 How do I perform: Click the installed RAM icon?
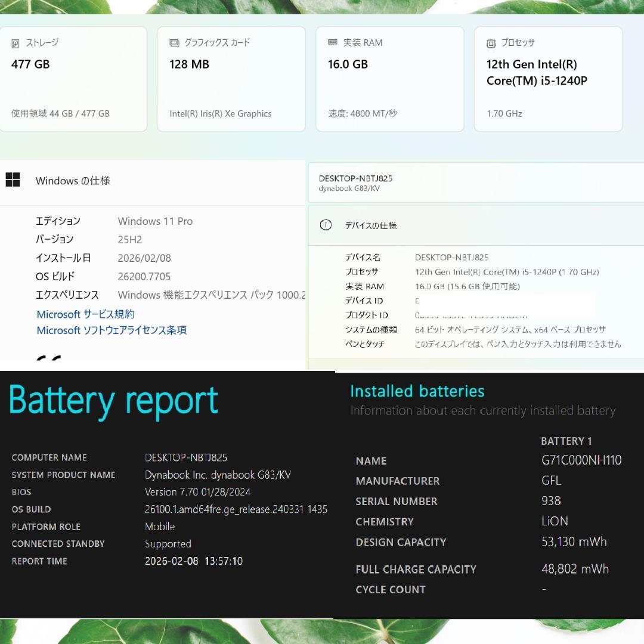click(333, 43)
